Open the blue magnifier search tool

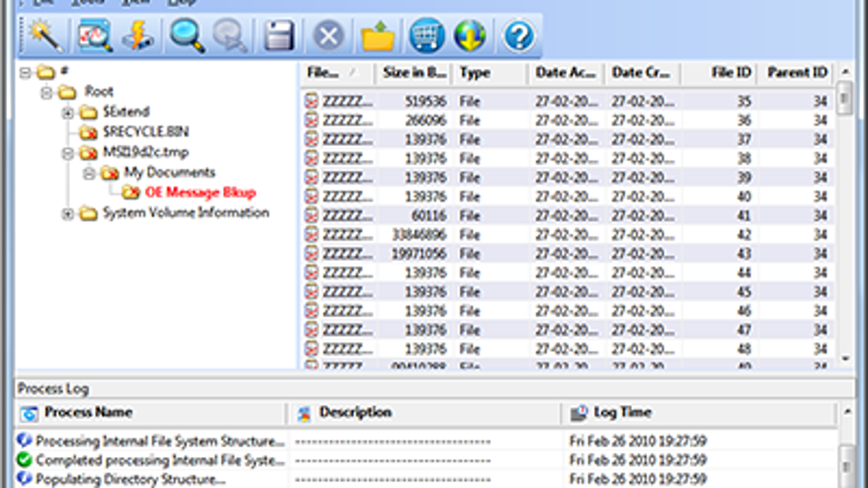pyautogui.click(x=187, y=35)
